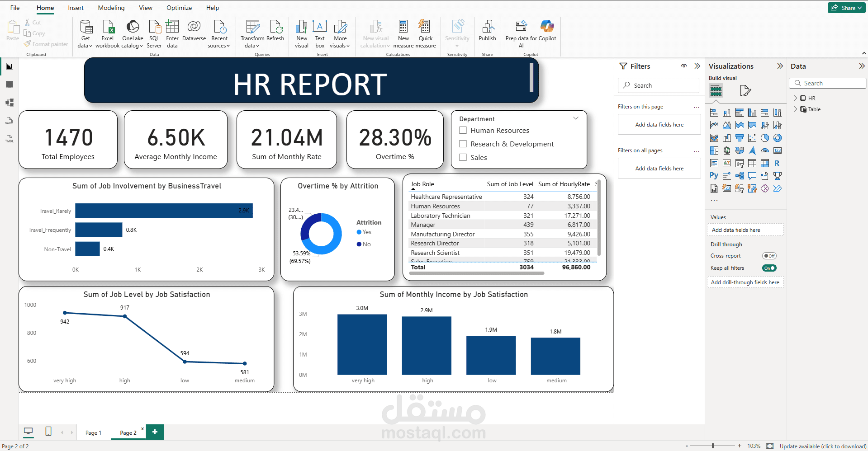
Task: Select R script visual type
Action: point(778,163)
